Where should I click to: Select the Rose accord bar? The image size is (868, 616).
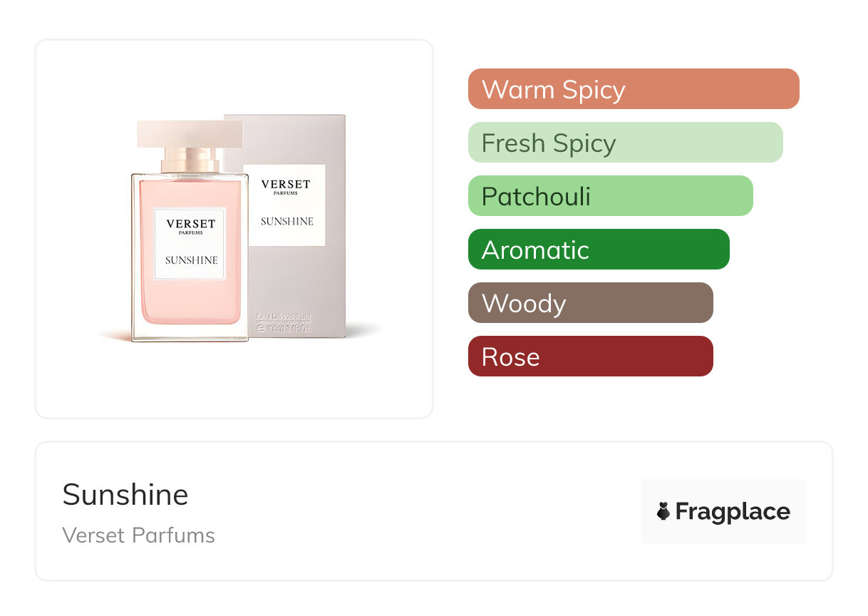(x=590, y=356)
